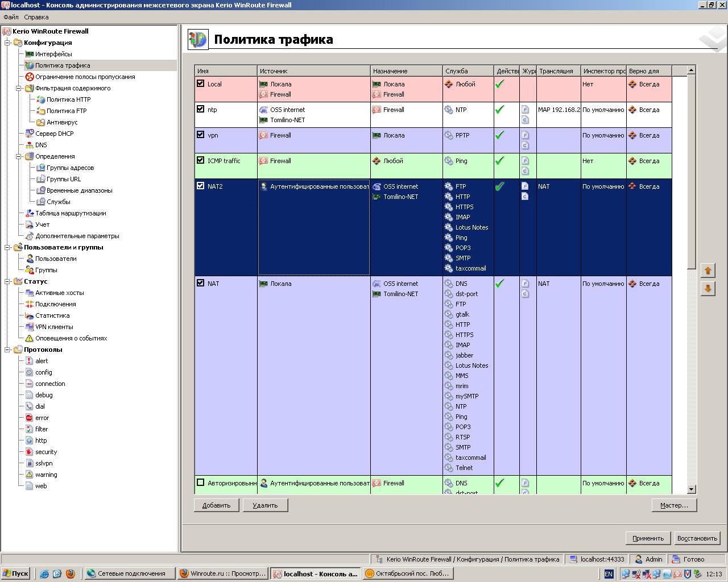Click the Активные хосты icon

pos(30,293)
